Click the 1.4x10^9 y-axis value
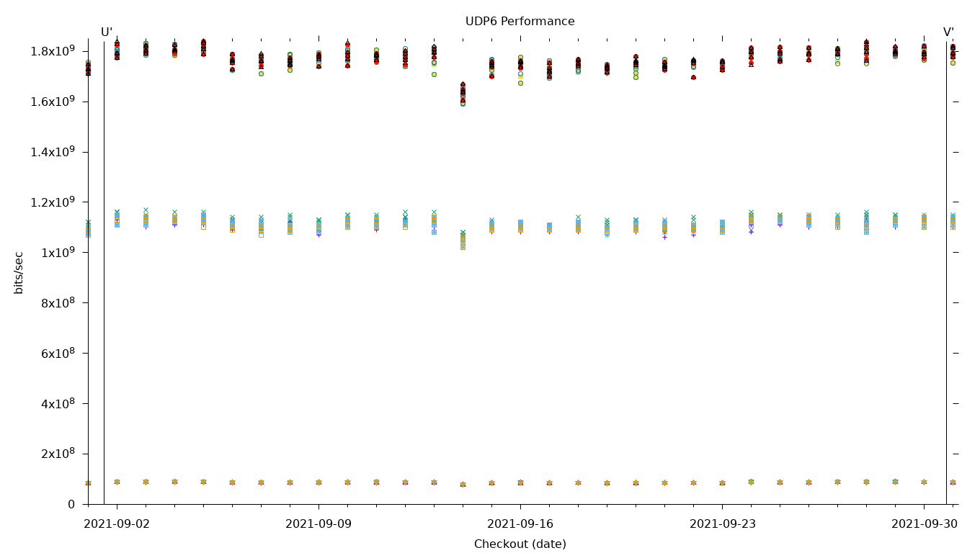The width and height of the screenshot is (980, 553). [x=51, y=151]
